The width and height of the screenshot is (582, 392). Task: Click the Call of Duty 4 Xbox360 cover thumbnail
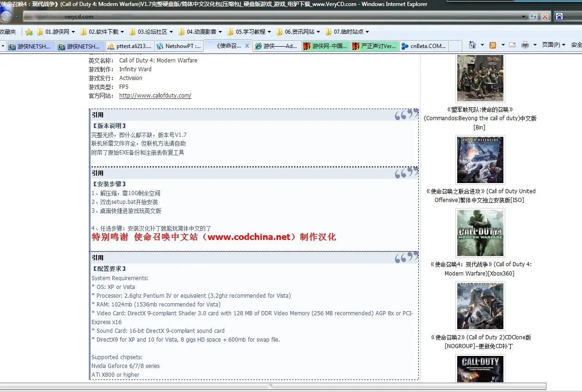point(480,232)
